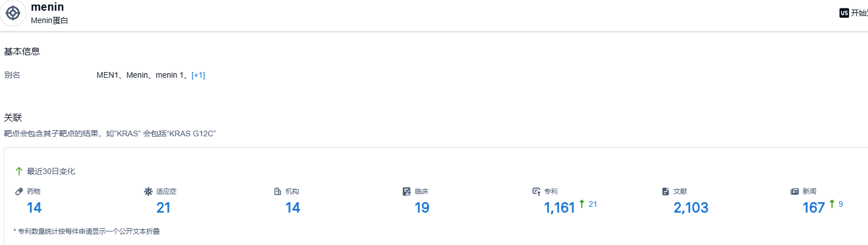Open the 21 indications count under 适应症
Image resolution: width=868 pixels, height=245 pixels.
164,208
